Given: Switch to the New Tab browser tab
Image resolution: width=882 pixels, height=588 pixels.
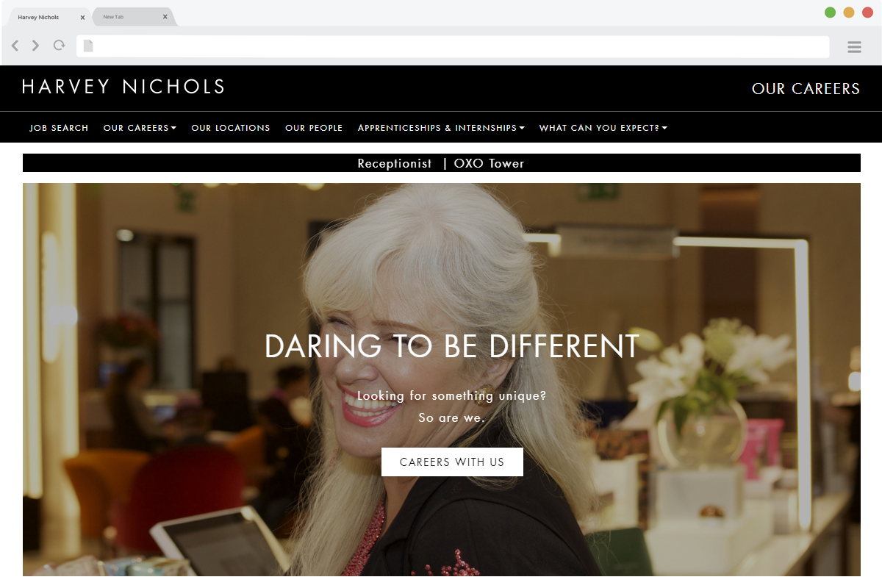Looking at the screenshot, I should (x=132, y=17).
